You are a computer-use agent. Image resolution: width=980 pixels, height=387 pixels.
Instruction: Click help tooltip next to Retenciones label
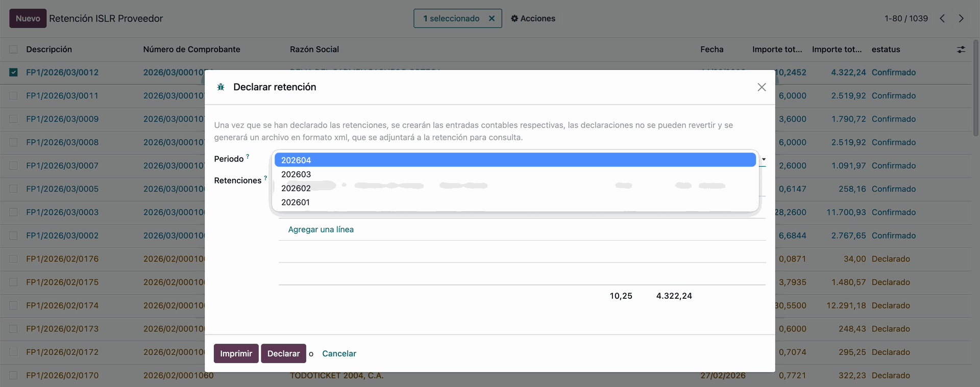point(265,178)
